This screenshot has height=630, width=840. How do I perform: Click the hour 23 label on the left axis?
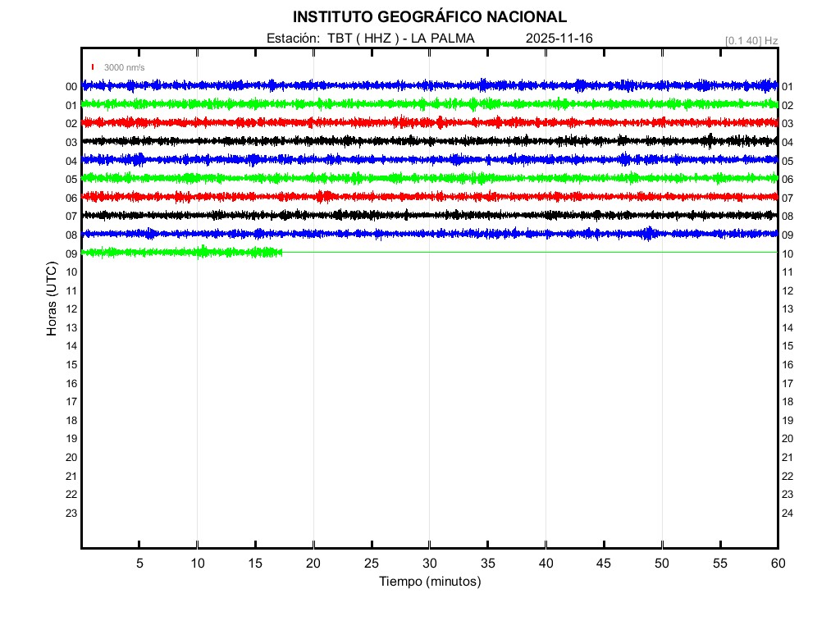click(x=71, y=514)
